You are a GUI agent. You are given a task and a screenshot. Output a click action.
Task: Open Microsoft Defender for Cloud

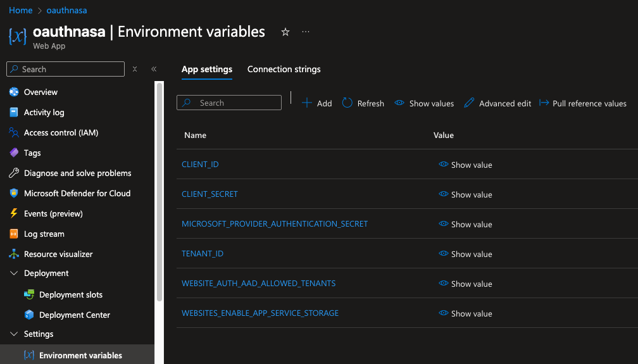pyautogui.click(x=77, y=193)
